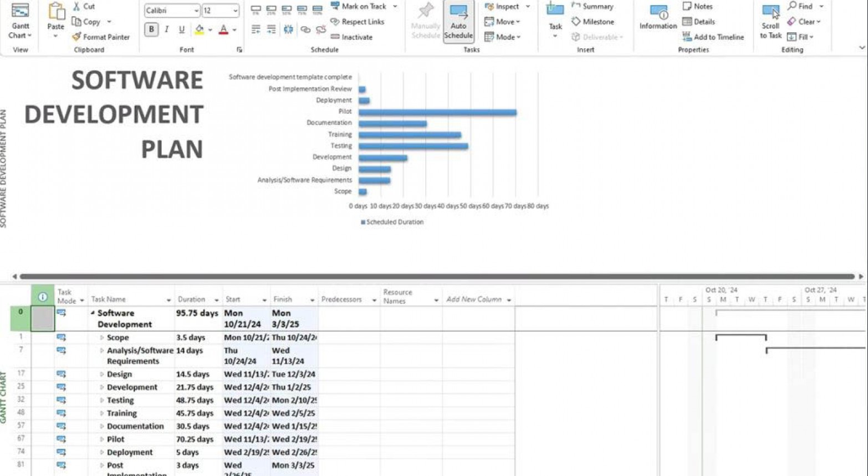The image size is (868, 476).
Task: Switch task to Auto Schedule
Action: pos(458,22)
